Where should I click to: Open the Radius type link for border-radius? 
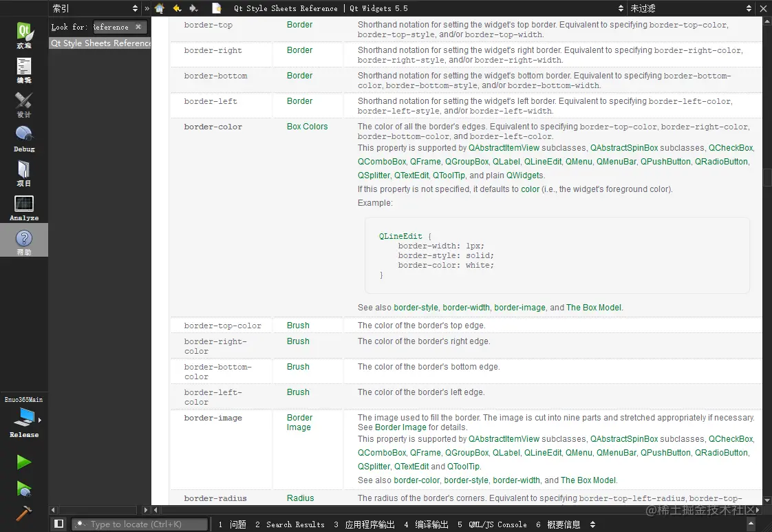(x=300, y=498)
